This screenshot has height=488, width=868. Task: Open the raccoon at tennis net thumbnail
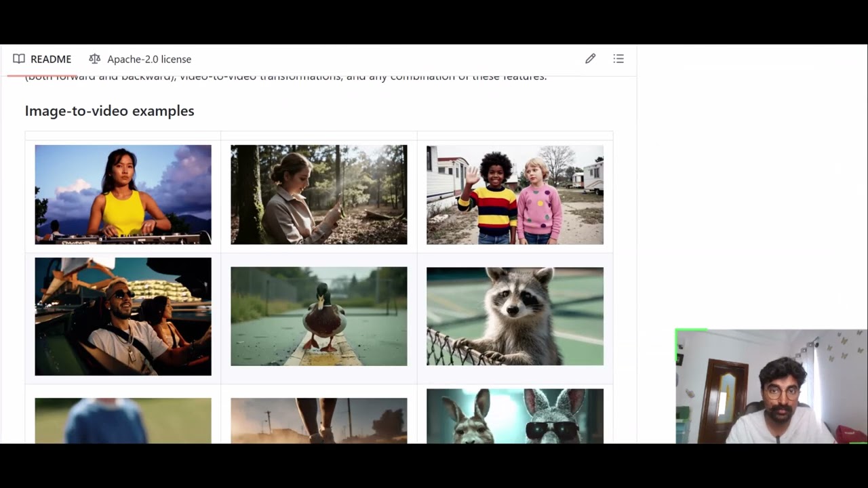[x=515, y=317]
